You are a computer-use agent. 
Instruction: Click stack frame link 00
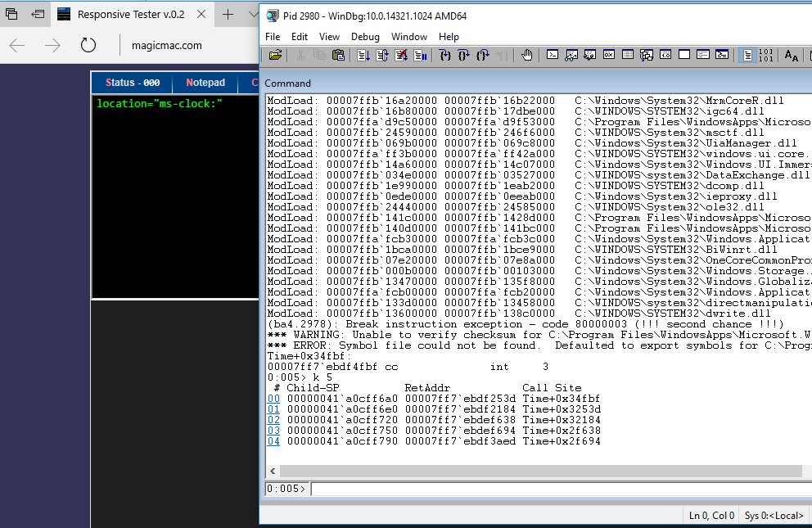click(273, 399)
